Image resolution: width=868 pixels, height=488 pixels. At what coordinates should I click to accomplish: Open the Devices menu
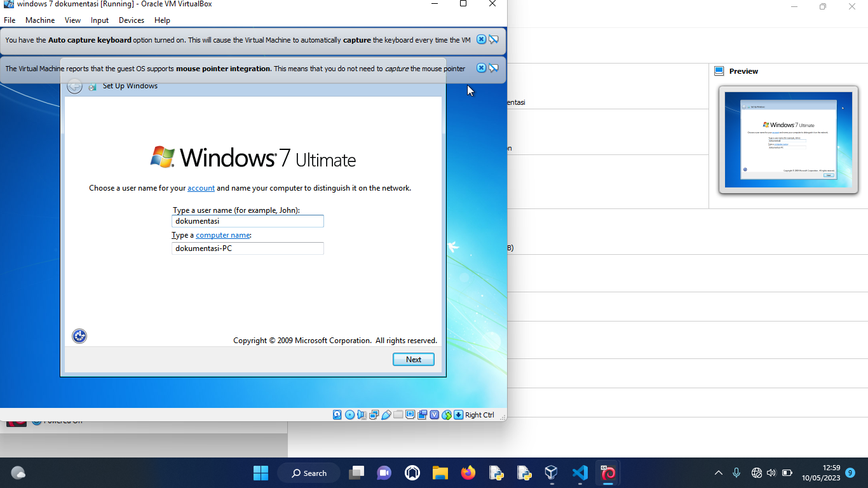(x=132, y=20)
